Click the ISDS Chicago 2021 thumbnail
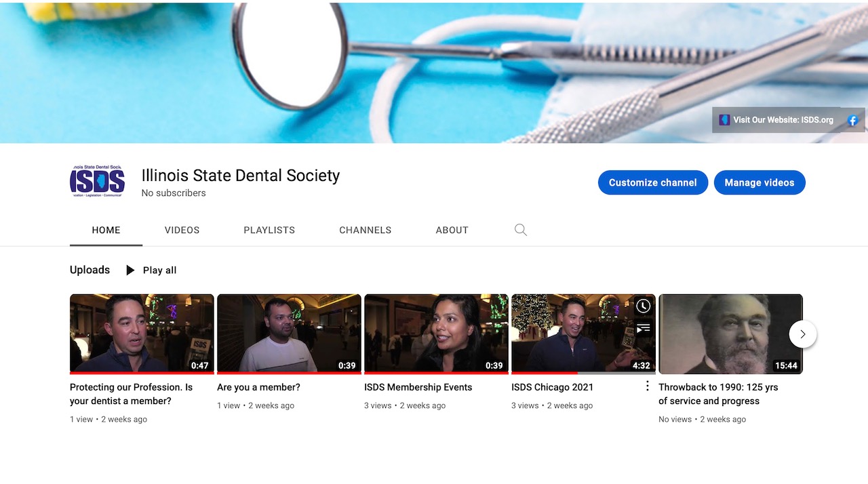 583,333
